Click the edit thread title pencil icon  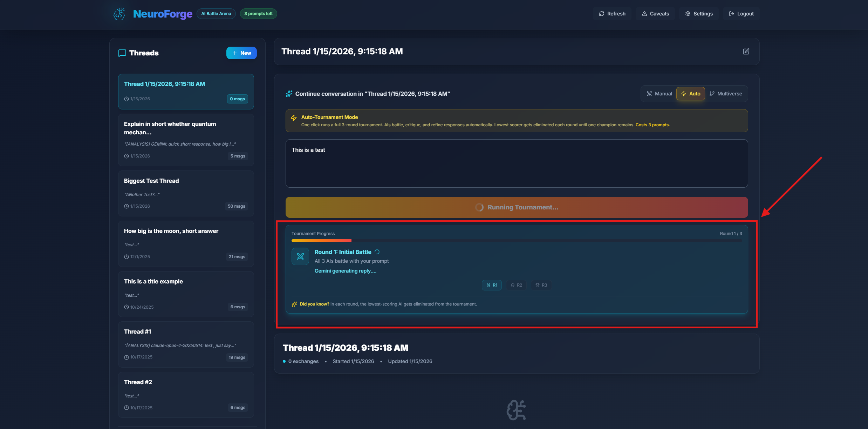[x=746, y=52]
